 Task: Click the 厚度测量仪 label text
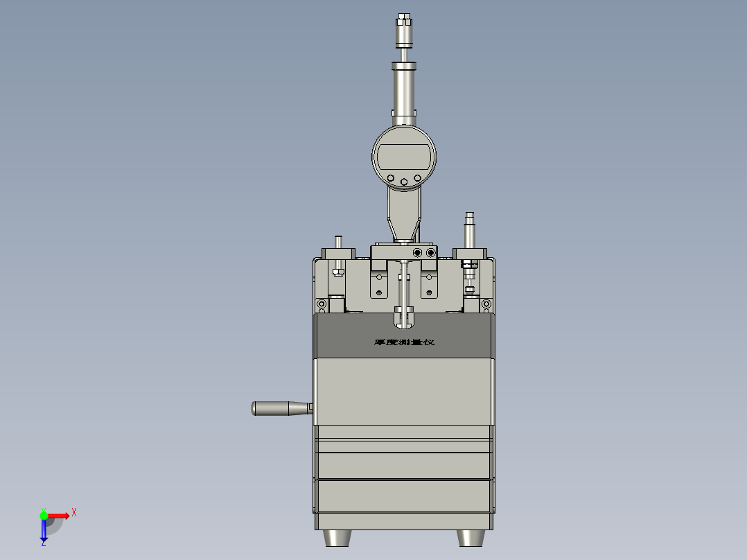[x=404, y=342]
